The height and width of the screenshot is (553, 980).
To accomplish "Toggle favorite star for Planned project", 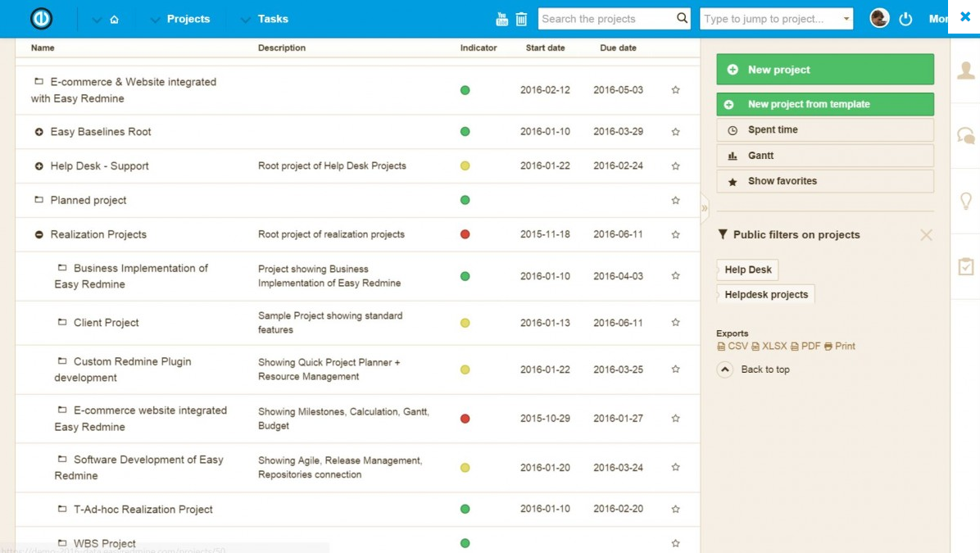I will coord(676,201).
